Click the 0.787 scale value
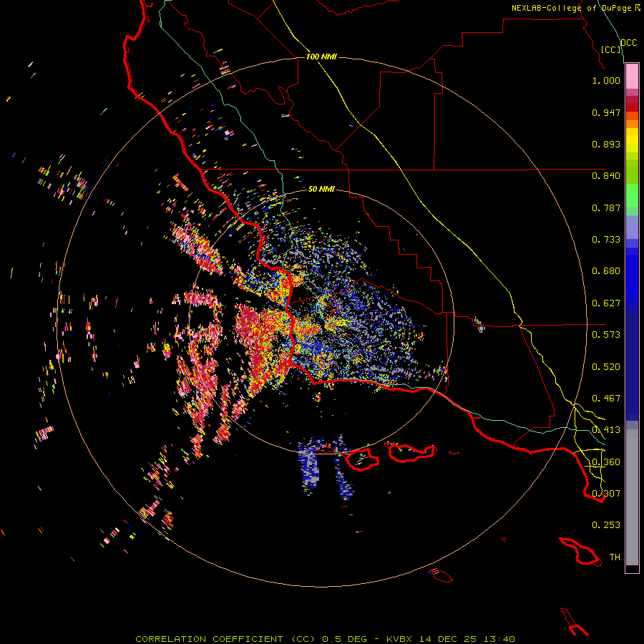644x644 pixels. tap(606, 208)
